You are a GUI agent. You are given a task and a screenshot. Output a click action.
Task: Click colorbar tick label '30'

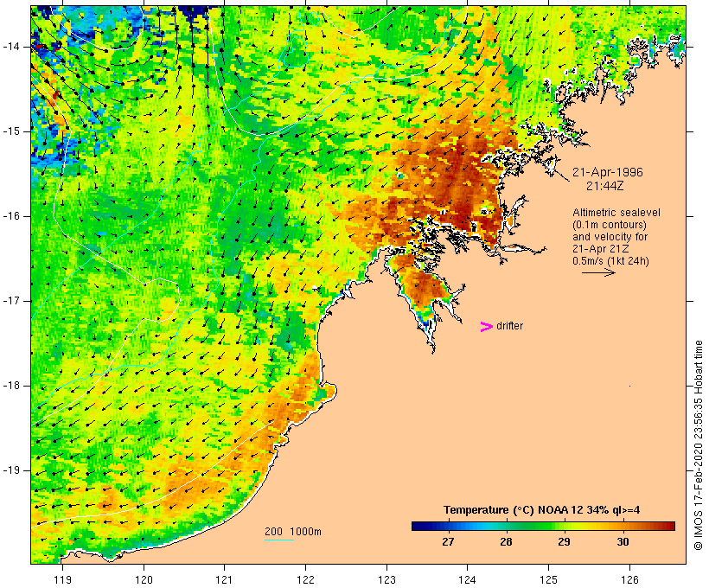tap(623, 542)
